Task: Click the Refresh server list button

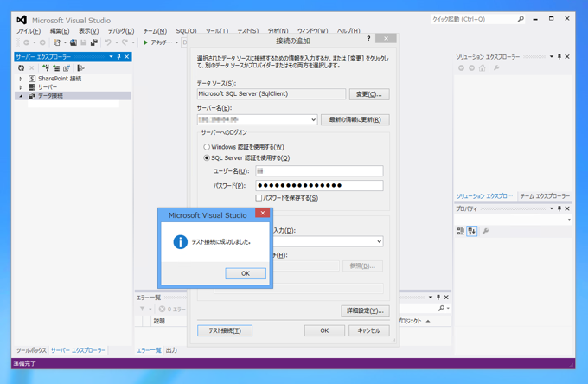Action: point(355,119)
